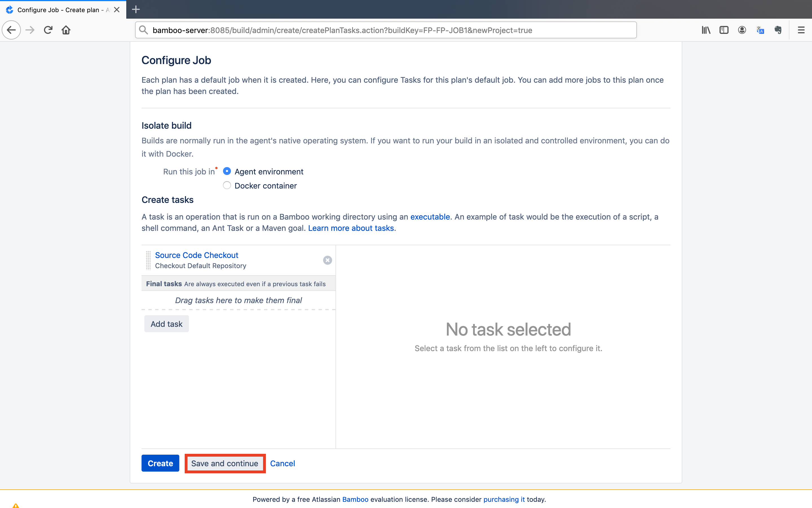This screenshot has height=508, width=812.
Task: Open the Bamboo link in footer
Action: 355,499
